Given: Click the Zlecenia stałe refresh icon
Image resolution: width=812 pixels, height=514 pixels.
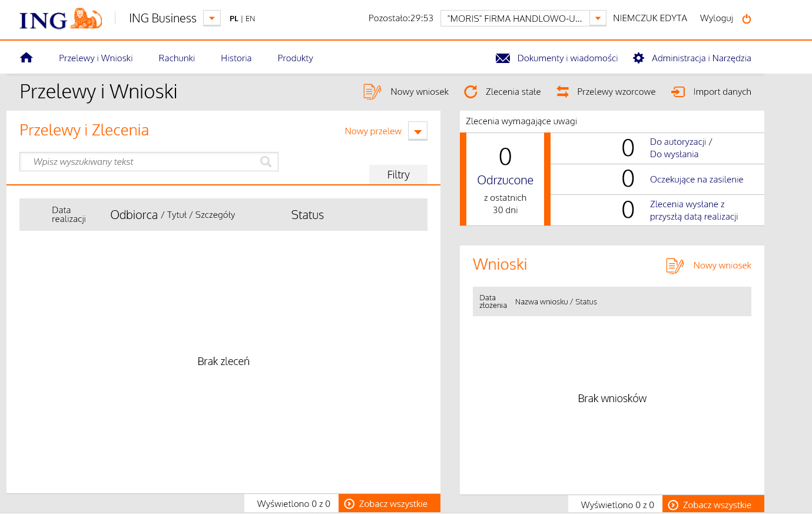Looking at the screenshot, I should click(x=470, y=92).
